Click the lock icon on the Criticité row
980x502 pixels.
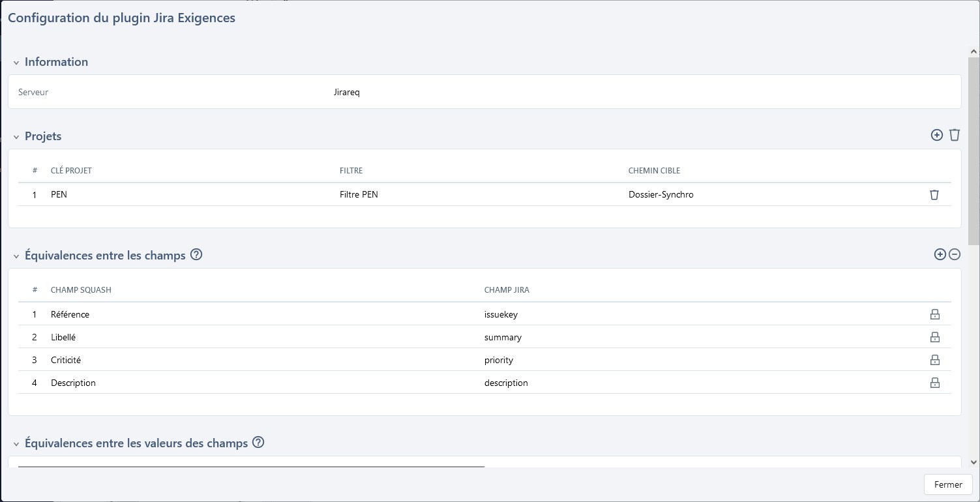click(x=934, y=360)
